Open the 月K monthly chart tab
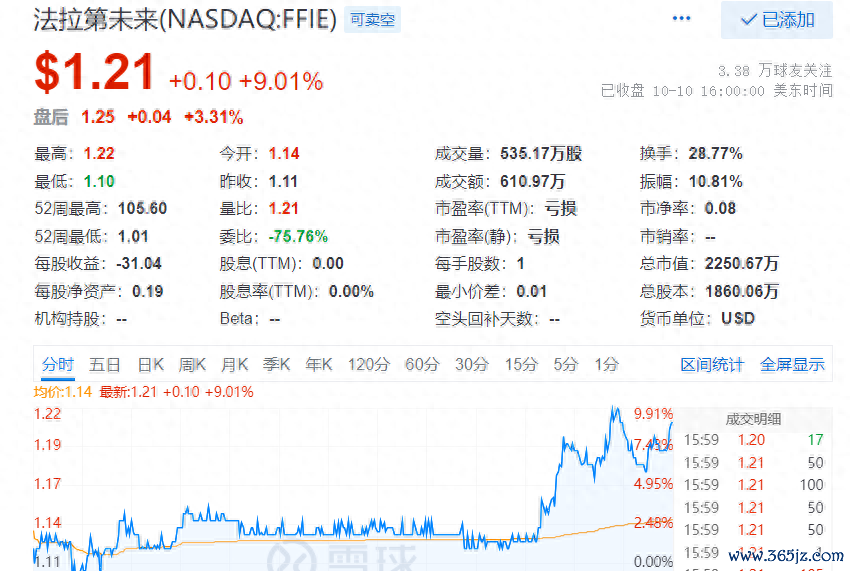The image size is (851, 571). pos(234,364)
